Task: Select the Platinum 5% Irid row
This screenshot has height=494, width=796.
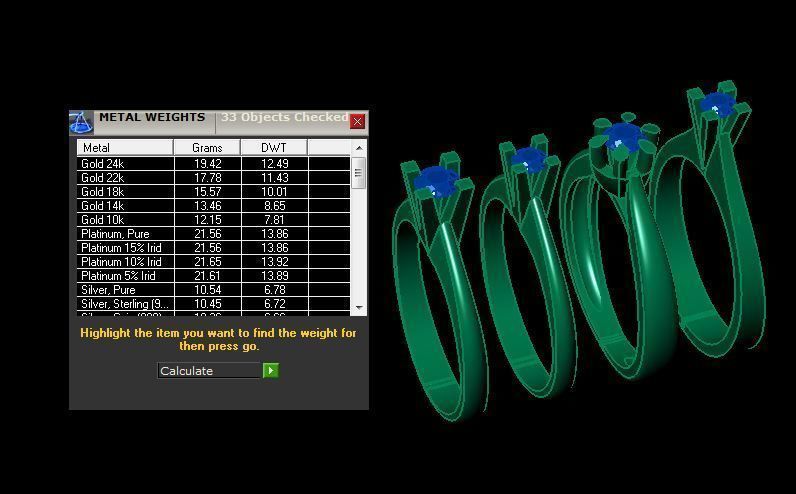Action: click(x=214, y=276)
